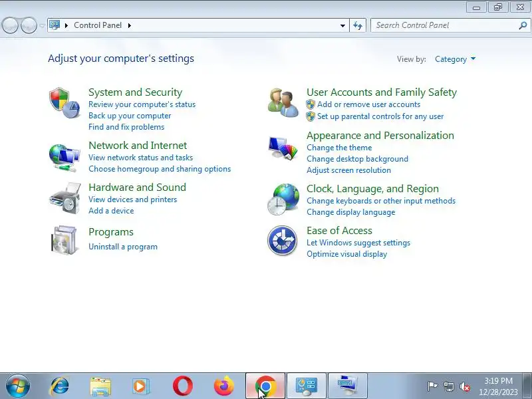
Task: Click View network status and tasks
Action: tap(140, 158)
